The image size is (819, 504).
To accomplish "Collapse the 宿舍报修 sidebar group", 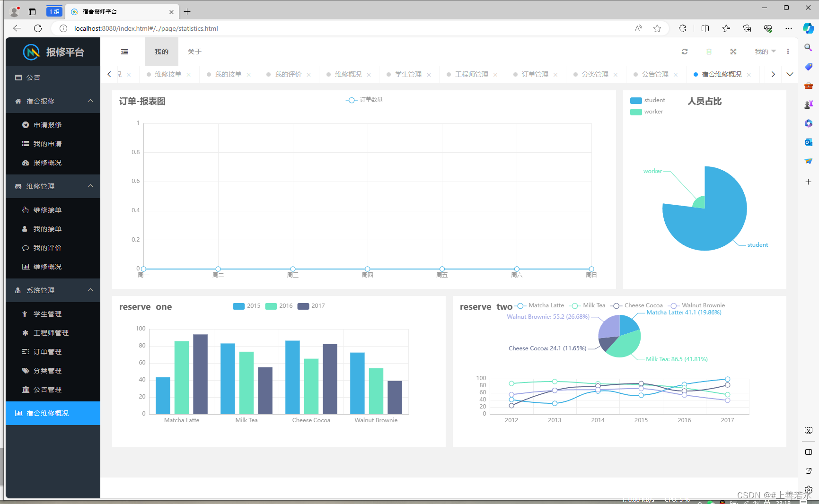I will pos(53,101).
